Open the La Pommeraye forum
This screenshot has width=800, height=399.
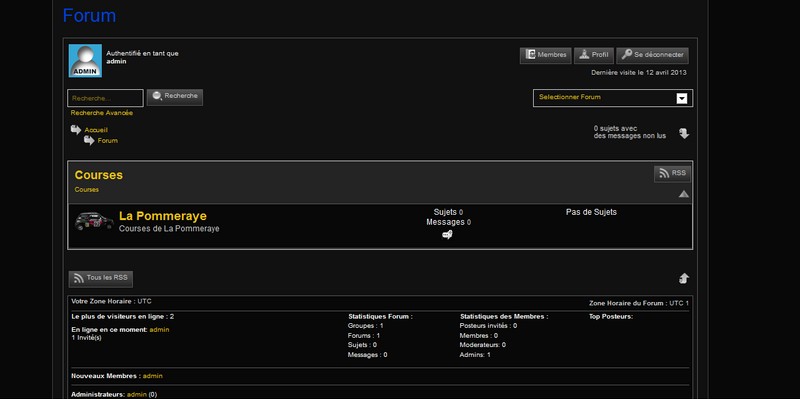click(163, 216)
